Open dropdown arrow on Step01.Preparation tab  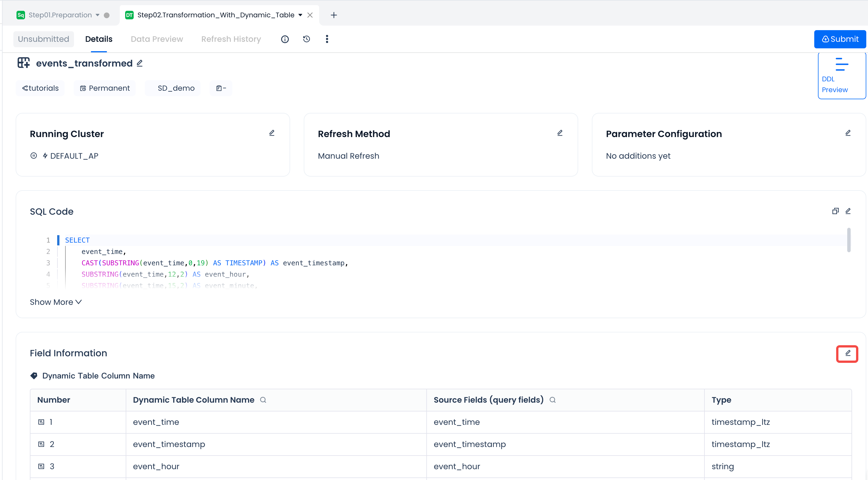[97, 15]
